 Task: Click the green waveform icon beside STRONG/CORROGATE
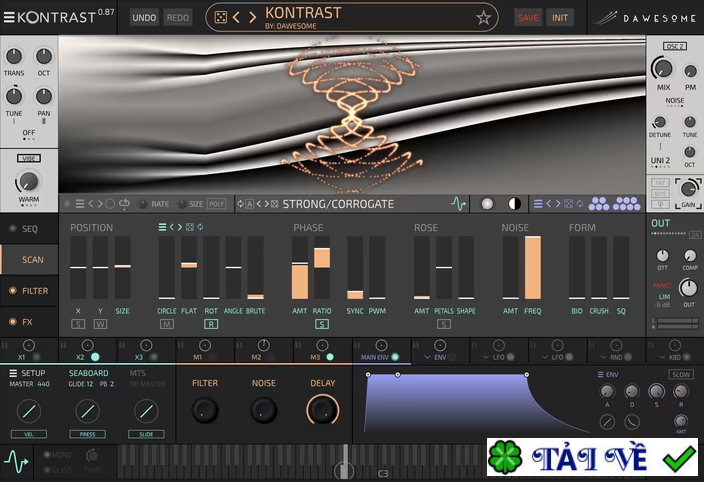click(x=458, y=204)
